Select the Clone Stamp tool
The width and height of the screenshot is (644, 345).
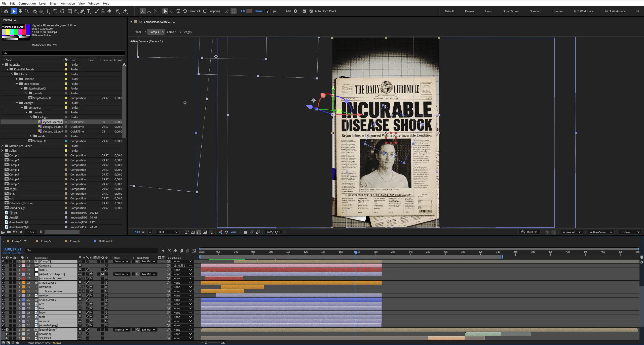coord(103,11)
